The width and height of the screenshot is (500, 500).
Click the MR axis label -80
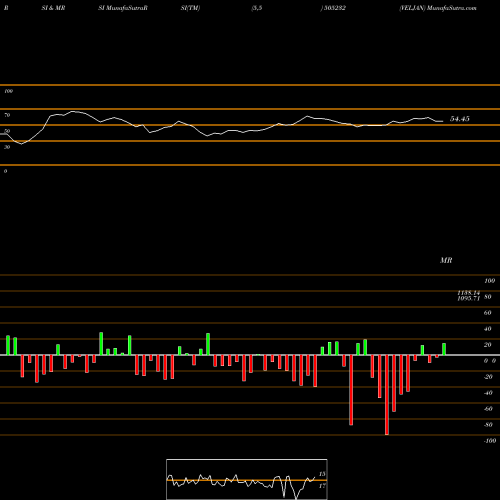click(x=488, y=425)
